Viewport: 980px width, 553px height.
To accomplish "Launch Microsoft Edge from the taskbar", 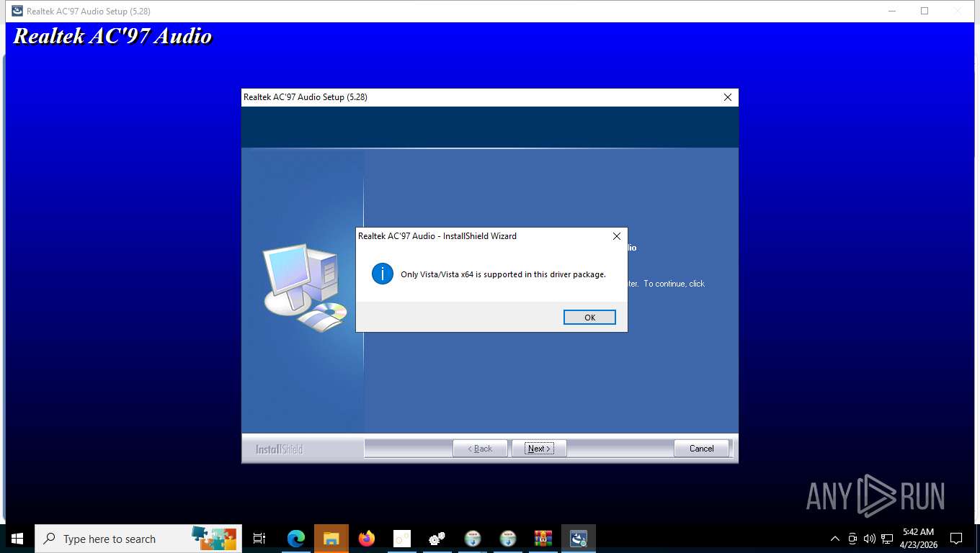I will pyautogui.click(x=295, y=539).
